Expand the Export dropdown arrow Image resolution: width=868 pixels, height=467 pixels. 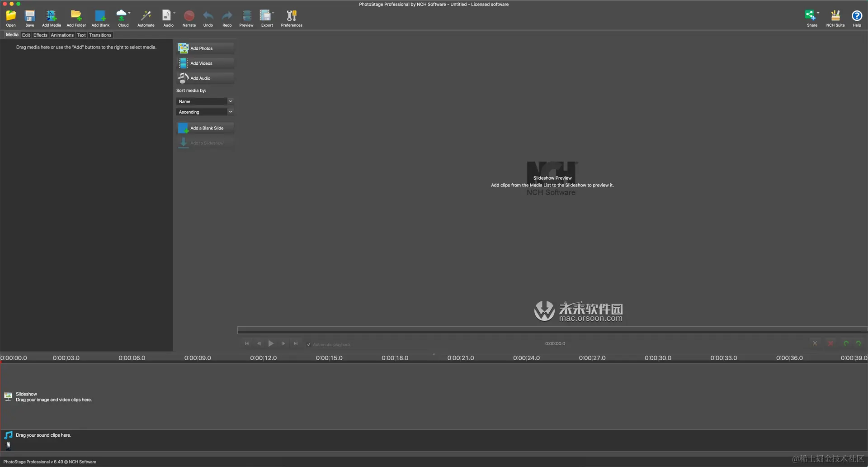click(x=273, y=13)
